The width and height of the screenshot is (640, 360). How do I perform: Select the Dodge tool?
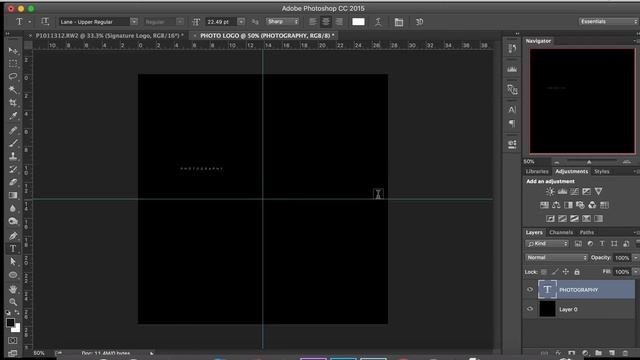click(13, 222)
